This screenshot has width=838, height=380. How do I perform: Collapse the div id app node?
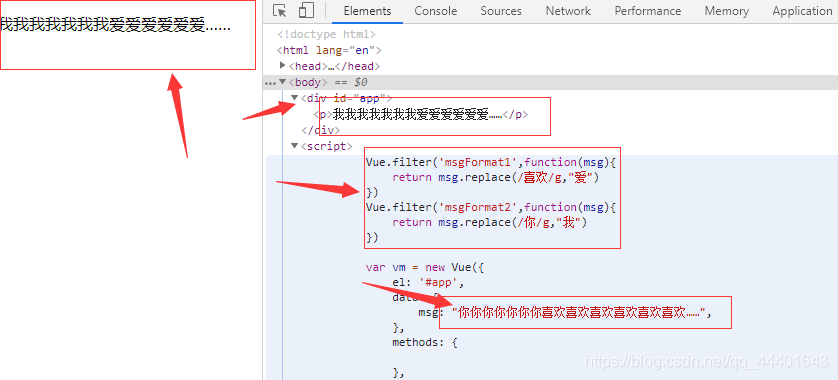[x=294, y=98]
